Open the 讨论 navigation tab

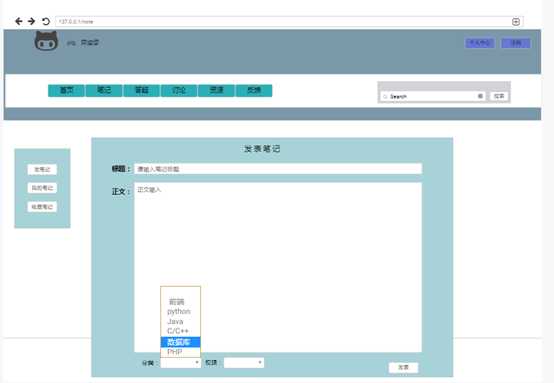[x=179, y=90]
